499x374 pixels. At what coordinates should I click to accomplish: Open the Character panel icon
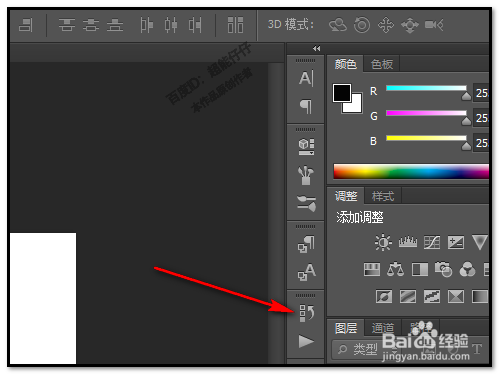[x=306, y=79]
